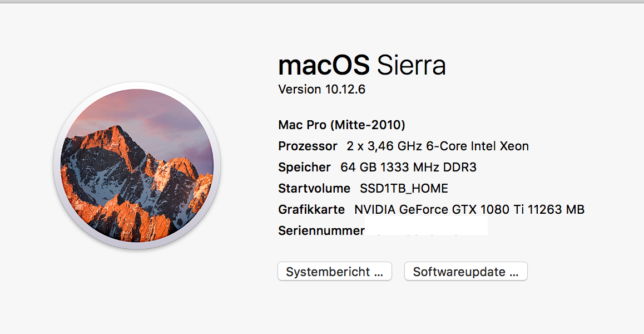Click the Prozessor label
This screenshot has width=644, height=334.
coord(308,146)
